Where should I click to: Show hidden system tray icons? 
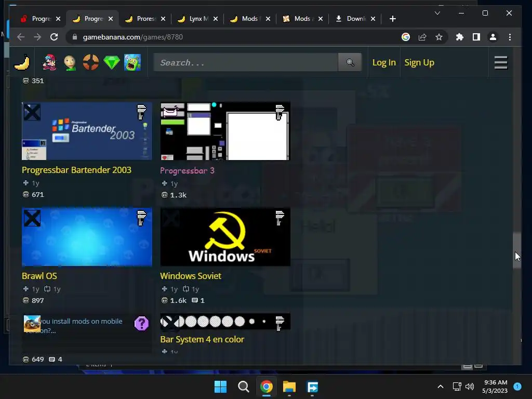pos(441,387)
